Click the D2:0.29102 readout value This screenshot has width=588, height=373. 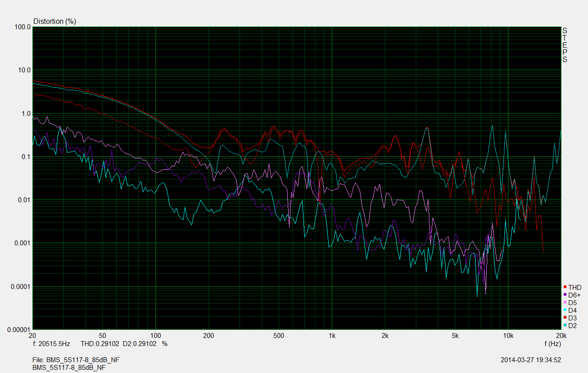point(139,344)
